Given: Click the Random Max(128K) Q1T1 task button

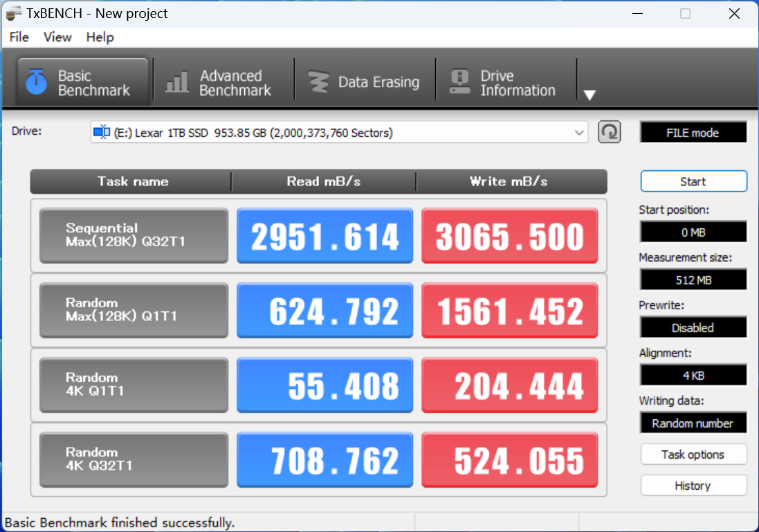Looking at the screenshot, I should click(134, 311).
